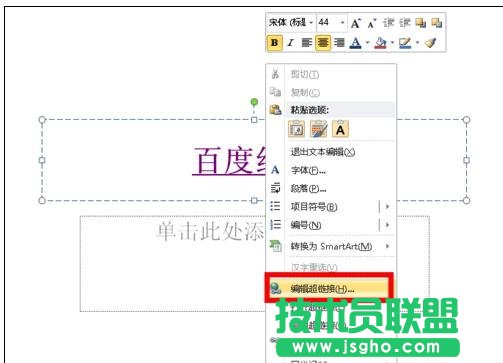
Task: Increase font size with grow-font icon
Action: coord(356,23)
